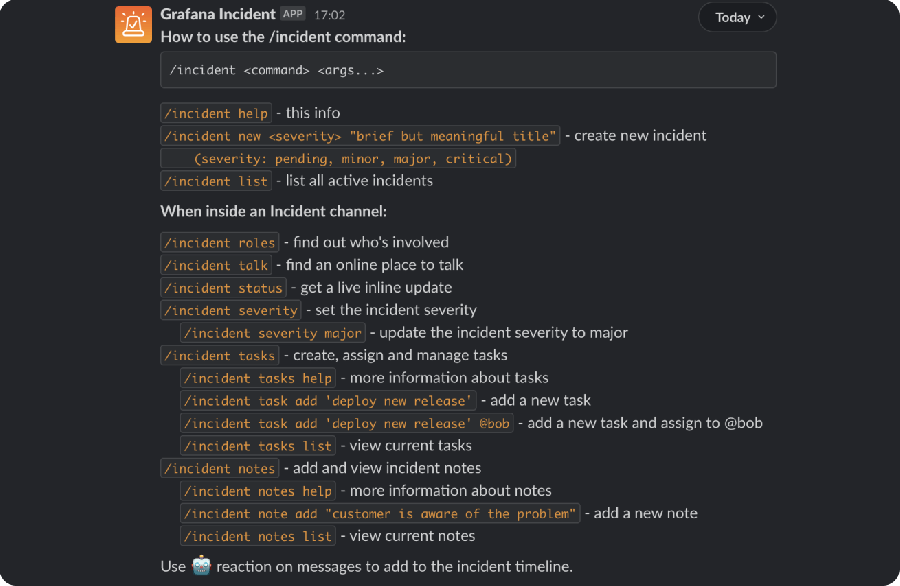Select the /incident roles command snippet
900x586 pixels.
pos(219,242)
